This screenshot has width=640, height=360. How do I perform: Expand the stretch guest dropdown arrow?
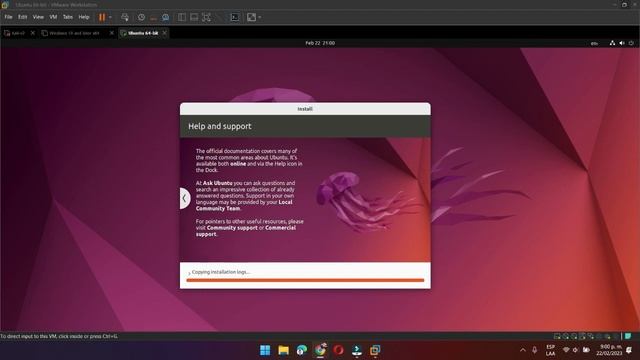(260, 17)
